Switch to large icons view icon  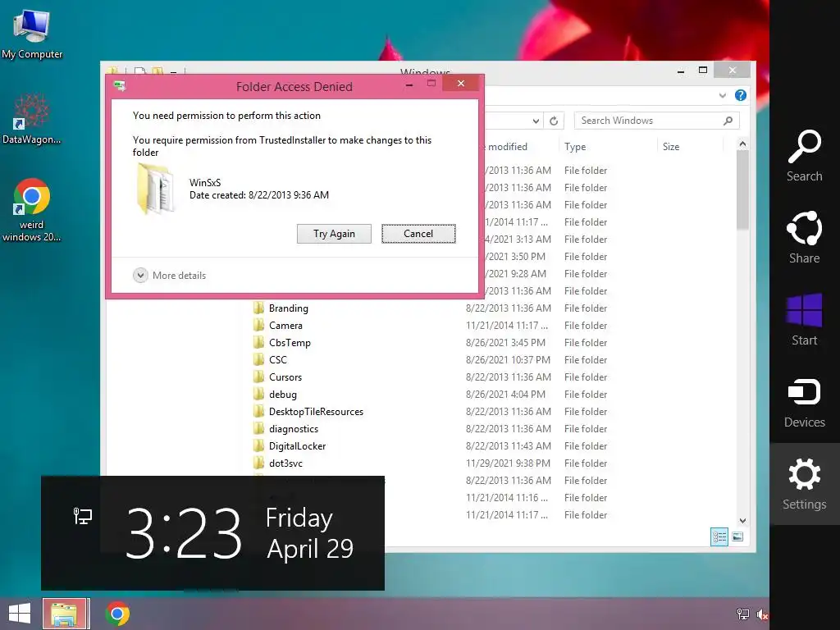point(737,536)
